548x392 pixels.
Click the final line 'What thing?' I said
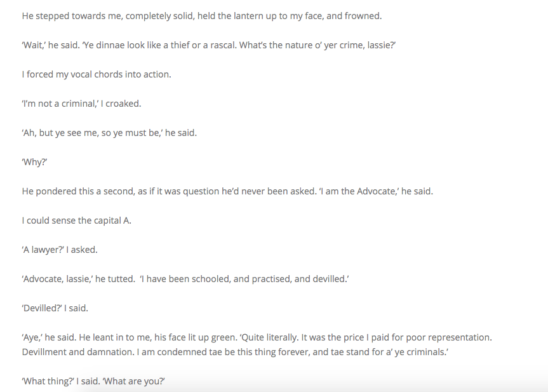[x=93, y=381]
